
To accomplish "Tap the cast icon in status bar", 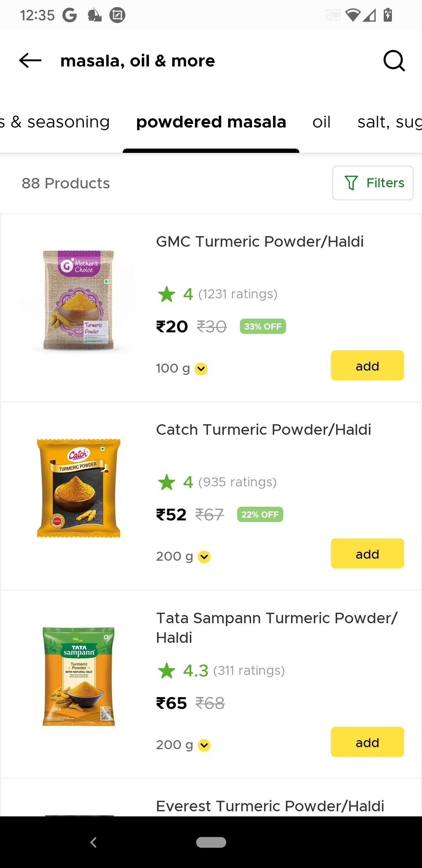I will [x=333, y=16].
